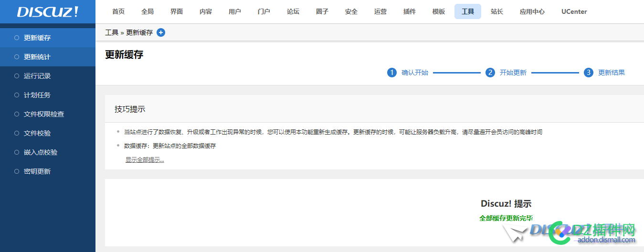This screenshot has height=252, width=644.
Task: Open 运行记录 sidebar item
Action: pyautogui.click(x=37, y=76)
